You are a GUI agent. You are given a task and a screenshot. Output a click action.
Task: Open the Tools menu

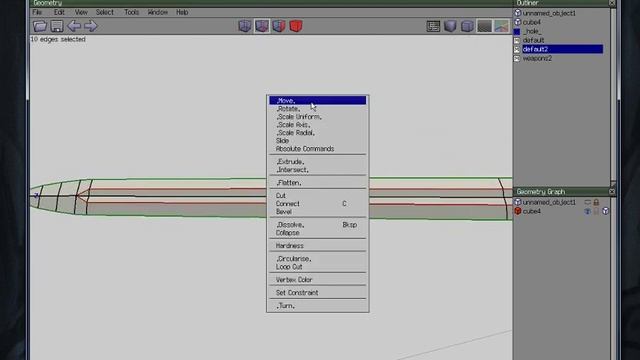[131, 12]
